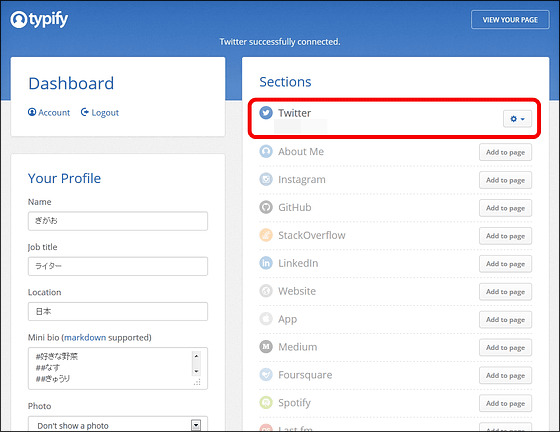Screen dimensions: 560x432
Task: Click into the Name input field
Action: pos(118,221)
